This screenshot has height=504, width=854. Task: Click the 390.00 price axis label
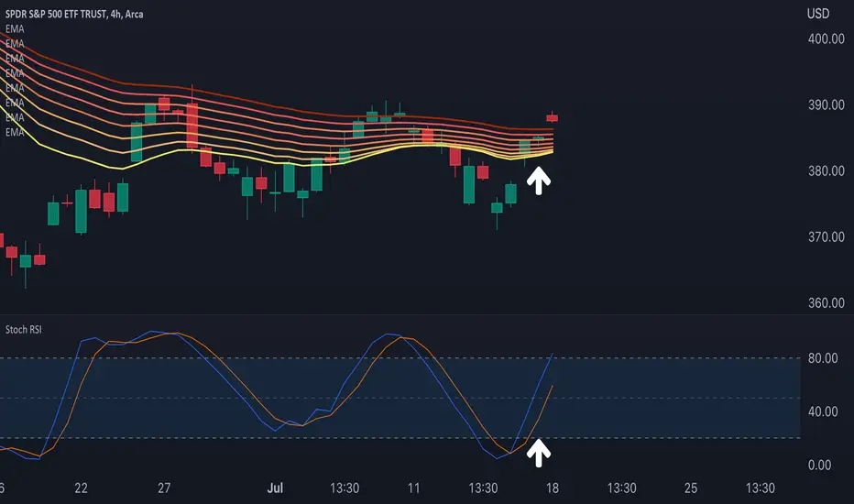coord(827,104)
